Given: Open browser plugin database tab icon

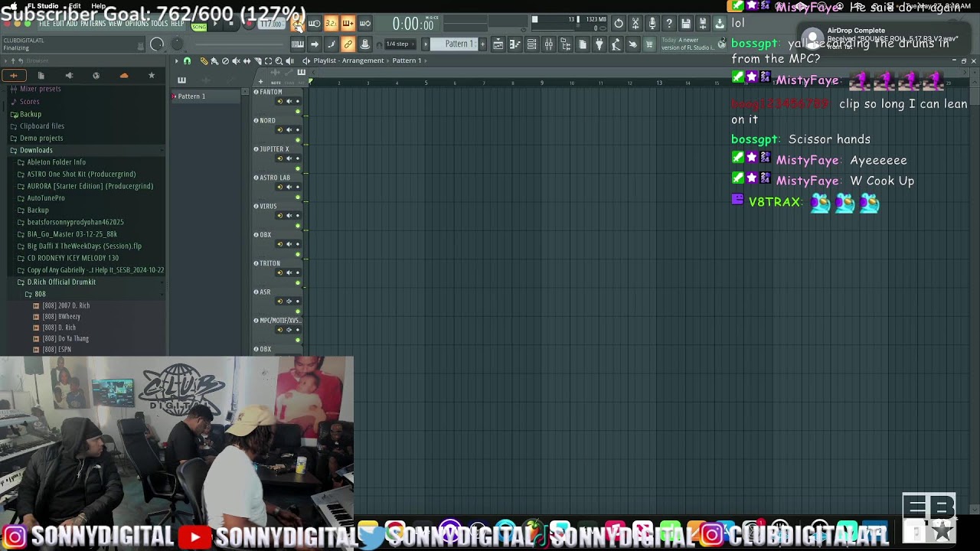Looking at the screenshot, I should pyautogui.click(x=69, y=75).
